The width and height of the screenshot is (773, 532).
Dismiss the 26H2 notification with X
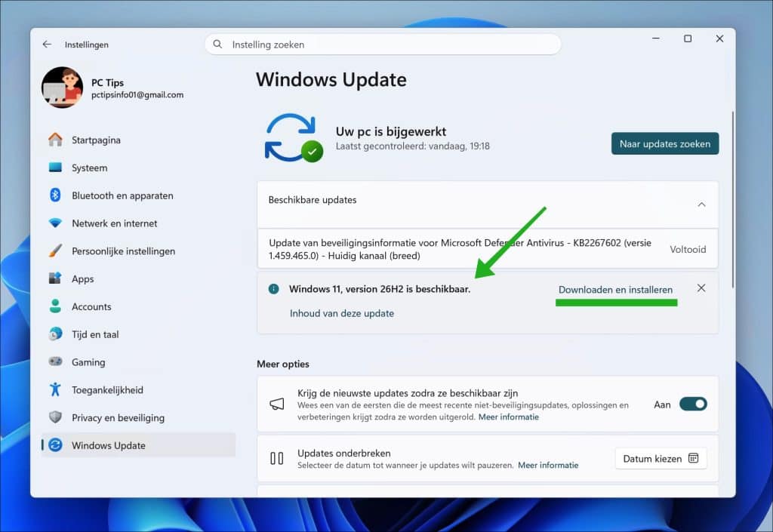[x=701, y=288]
